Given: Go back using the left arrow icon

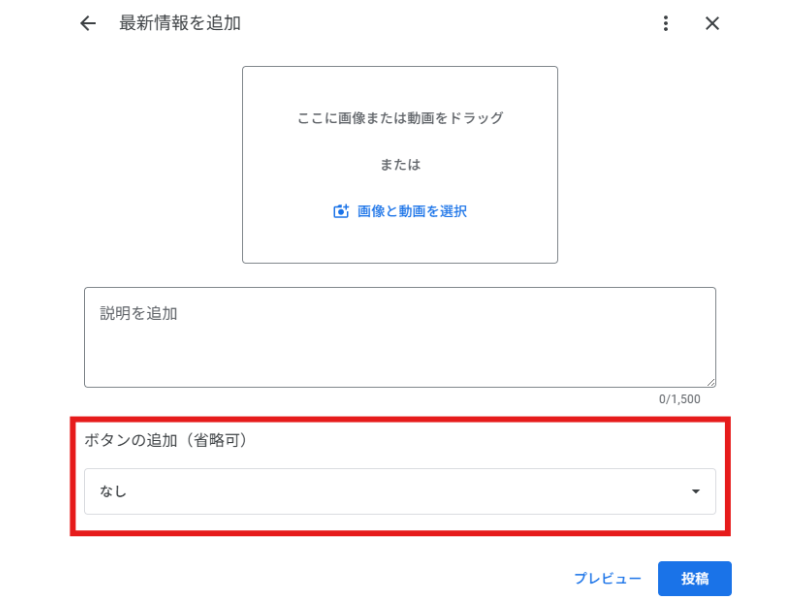Looking at the screenshot, I should (88, 23).
